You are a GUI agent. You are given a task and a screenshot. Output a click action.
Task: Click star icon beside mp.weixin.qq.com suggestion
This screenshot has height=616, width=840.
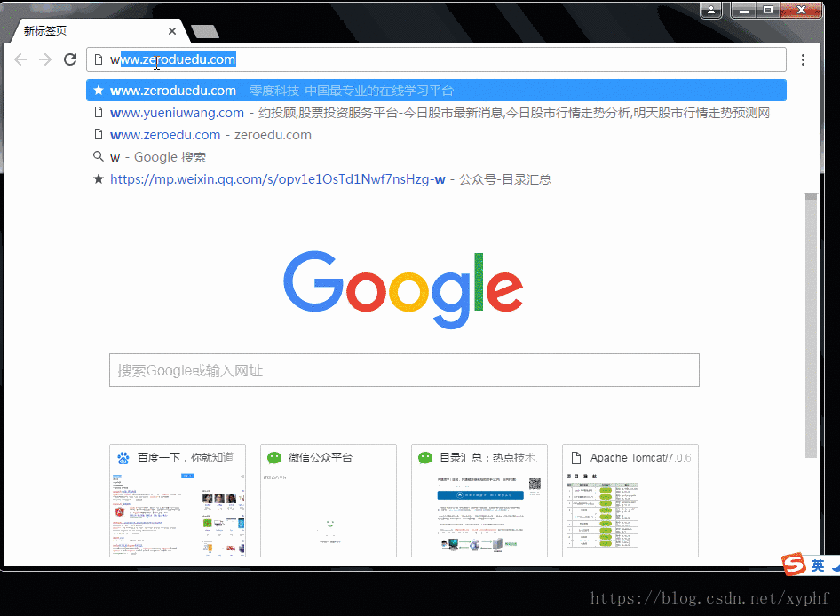98,179
